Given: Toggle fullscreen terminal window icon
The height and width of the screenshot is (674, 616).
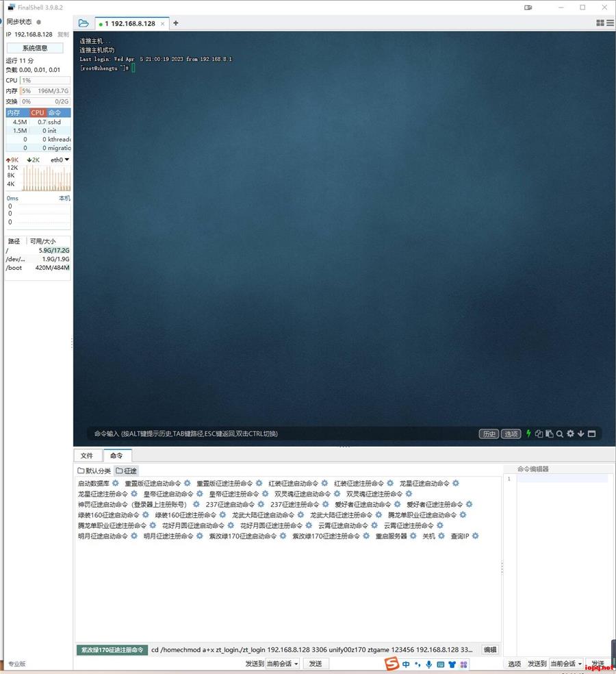Looking at the screenshot, I should tap(591, 434).
